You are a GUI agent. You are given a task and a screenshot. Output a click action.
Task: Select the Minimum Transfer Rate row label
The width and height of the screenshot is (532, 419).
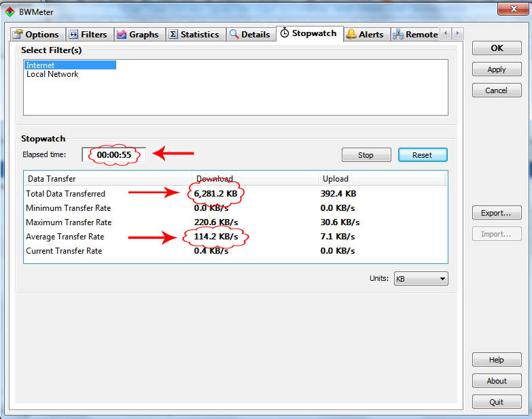tap(68, 208)
